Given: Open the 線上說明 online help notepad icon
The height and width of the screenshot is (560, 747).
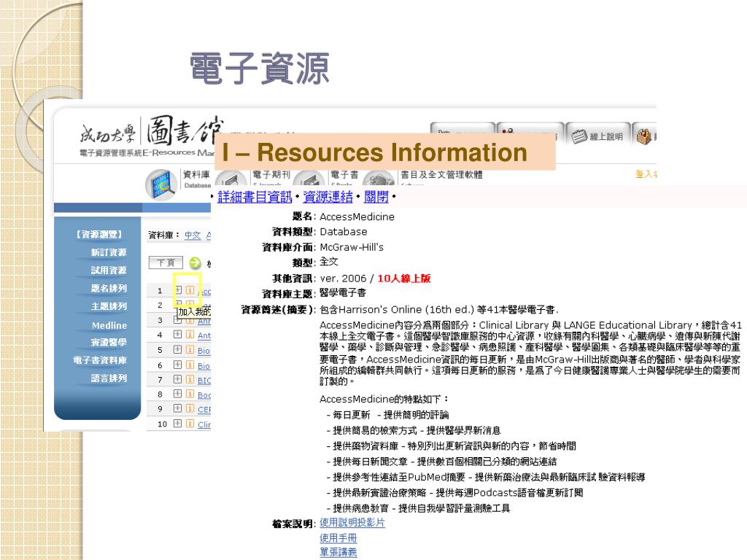Looking at the screenshot, I should [x=578, y=136].
